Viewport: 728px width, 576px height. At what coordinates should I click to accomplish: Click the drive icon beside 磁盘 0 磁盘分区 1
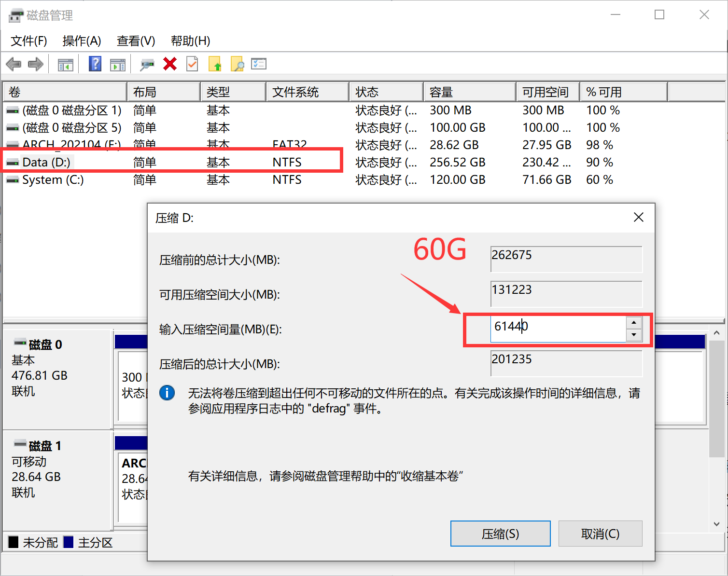13,111
